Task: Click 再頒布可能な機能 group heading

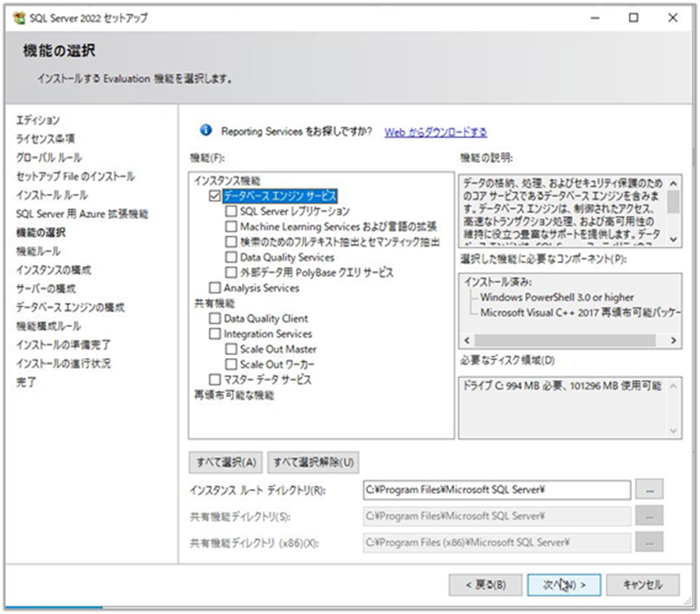Action: 234,395
